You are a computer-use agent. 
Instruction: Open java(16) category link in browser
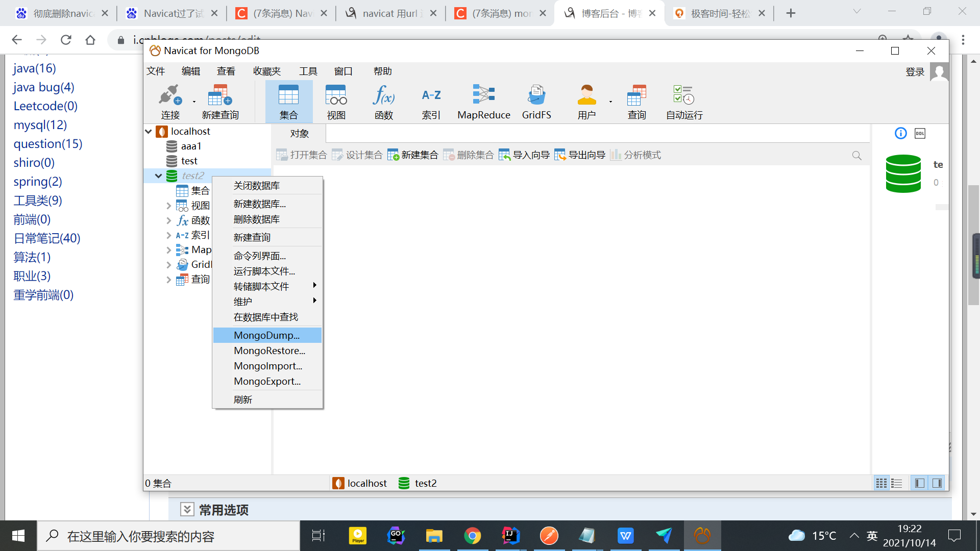pos(34,68)
